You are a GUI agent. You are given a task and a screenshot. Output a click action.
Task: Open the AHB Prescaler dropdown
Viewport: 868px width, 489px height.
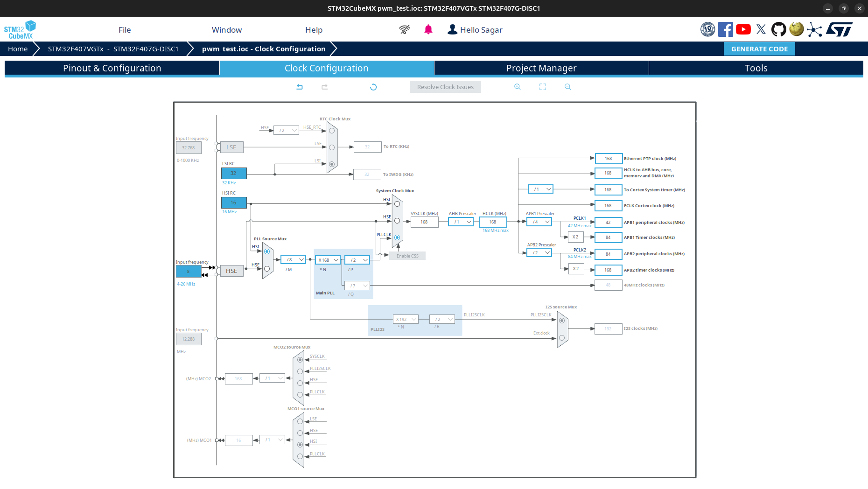[x=461, y=222]
